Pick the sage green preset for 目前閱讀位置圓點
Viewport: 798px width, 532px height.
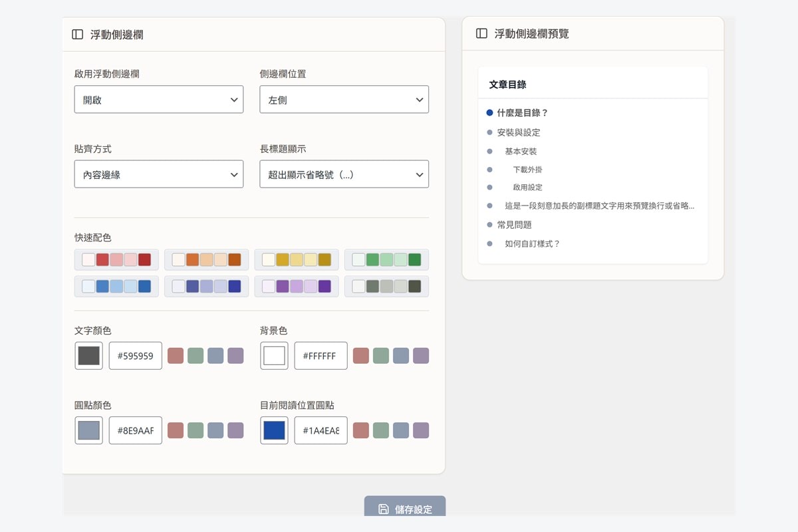pos(381,430)
